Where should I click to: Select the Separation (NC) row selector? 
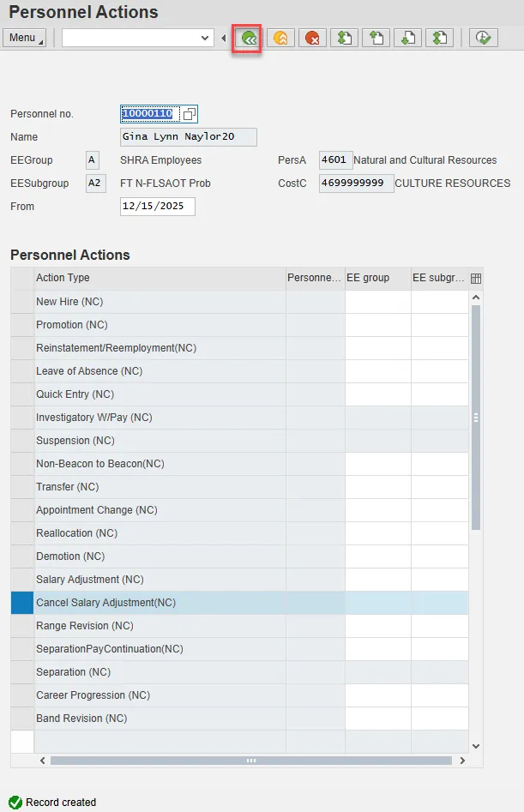click(x=21, y=672)
